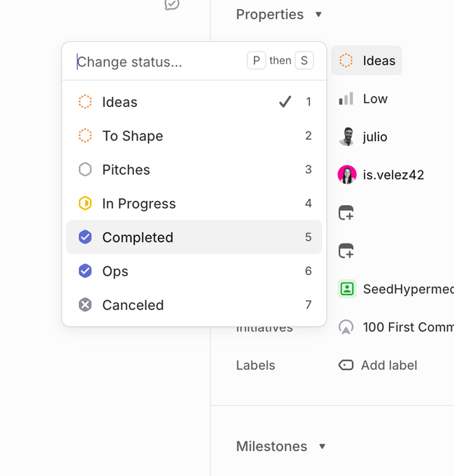Click the Canceled gray X status icon
This screenshot has width=454, height=476.
[x=85, y=305]
